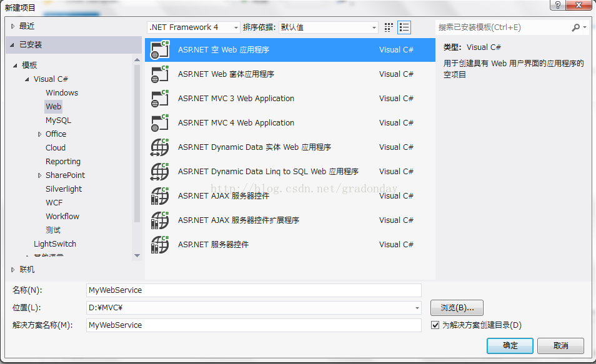Click the ASP.NET 服务器控件 template icon
Screen dimensions: 596x364
pos(160,244)
